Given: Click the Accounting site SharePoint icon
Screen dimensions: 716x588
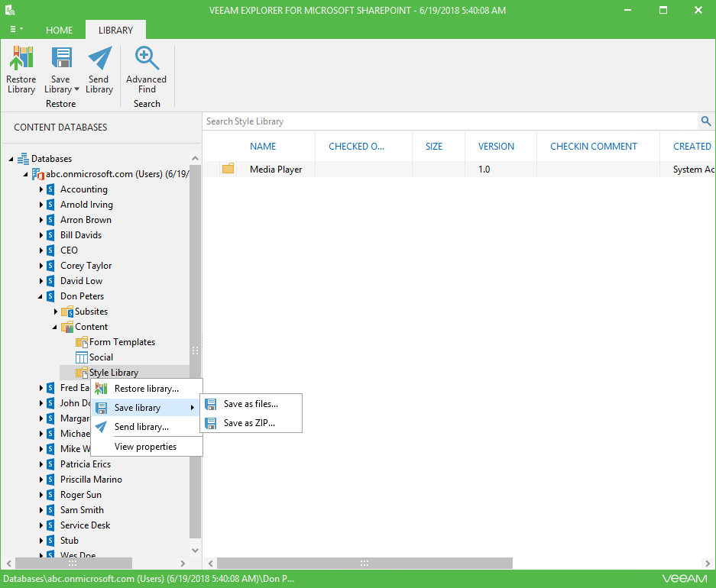Looking at the screenshot, I should coord(50,189).
